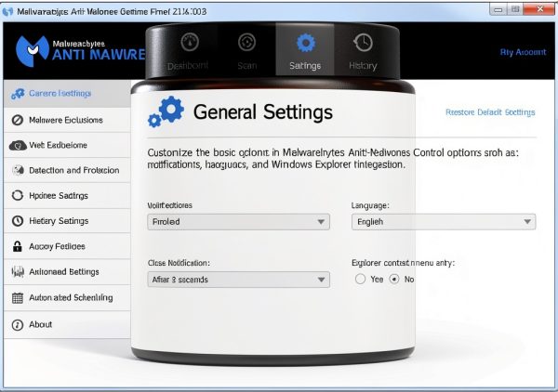The width and height of the screenshot is (558, 392).
Task: Close the Malwarebytes window
Action: 539,9
